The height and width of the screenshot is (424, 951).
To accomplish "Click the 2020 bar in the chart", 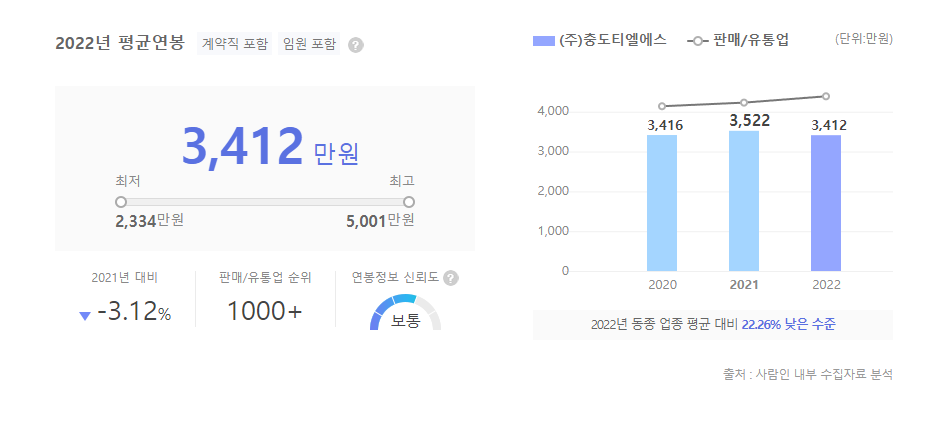I will [662, 203].
